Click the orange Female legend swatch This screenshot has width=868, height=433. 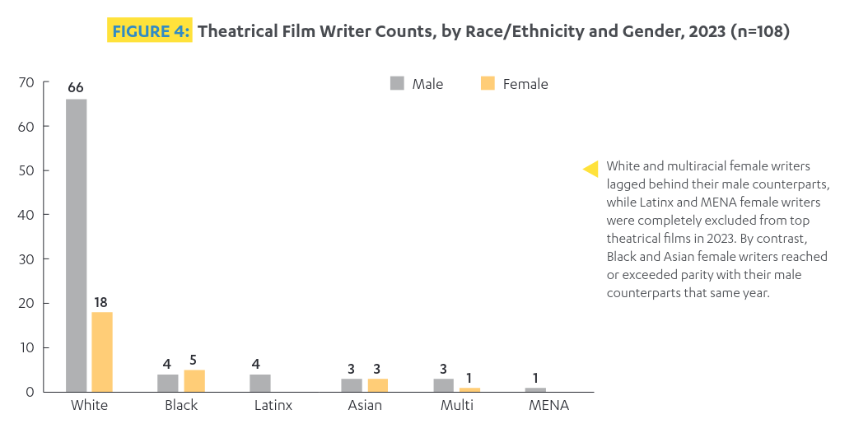[488, 83]
